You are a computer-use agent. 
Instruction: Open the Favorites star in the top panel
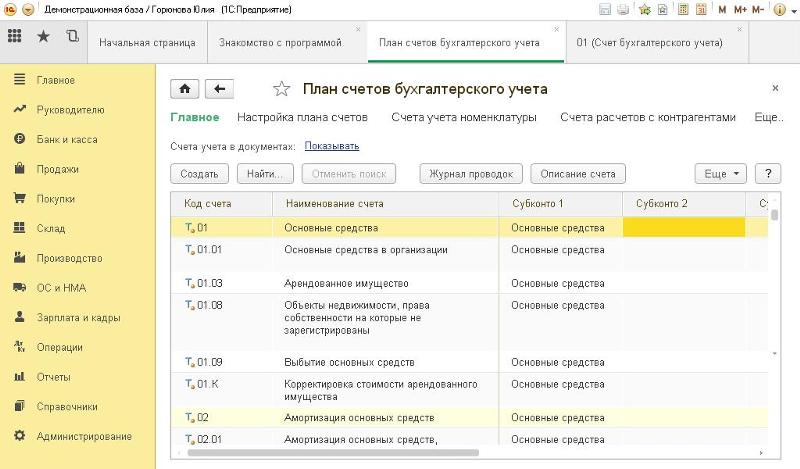point(43,36)
